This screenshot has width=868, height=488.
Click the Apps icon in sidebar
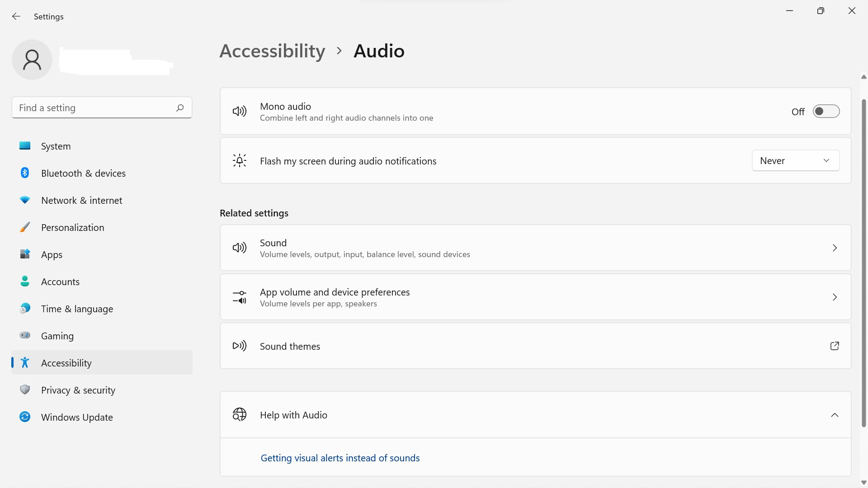point(25,254)
